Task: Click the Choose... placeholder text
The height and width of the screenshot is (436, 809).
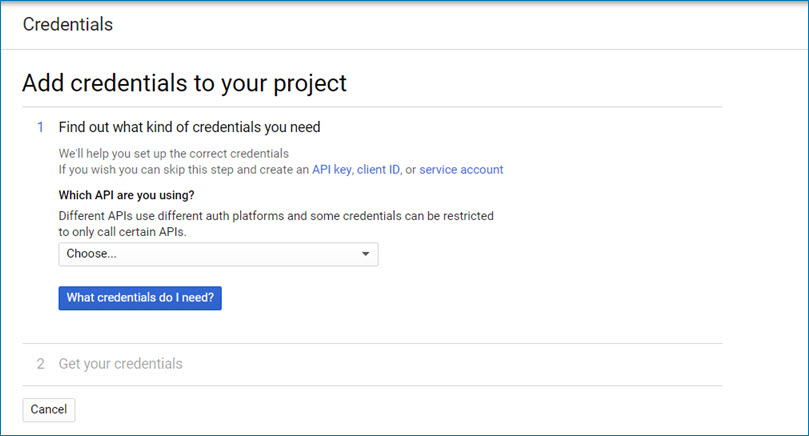Action: (x=91, y=254)
